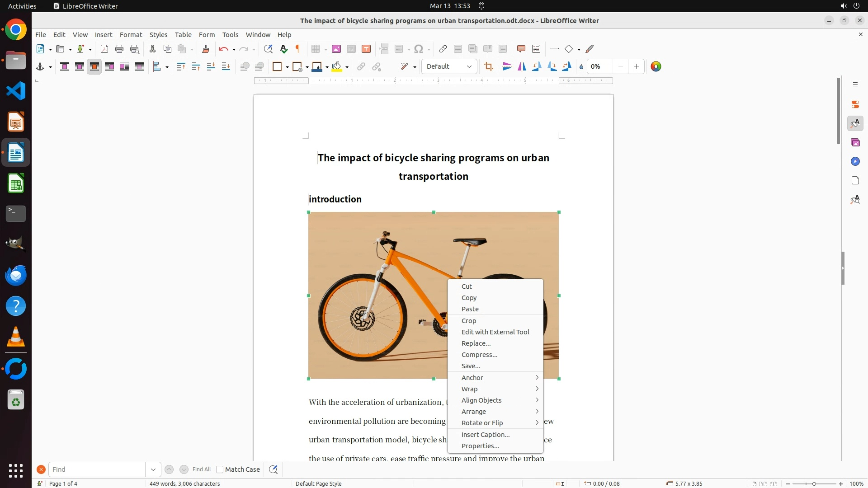This screenshot has width=868, height=488.
Task: Choose Compress... from the context menu
Action: (x=479, y=355)
